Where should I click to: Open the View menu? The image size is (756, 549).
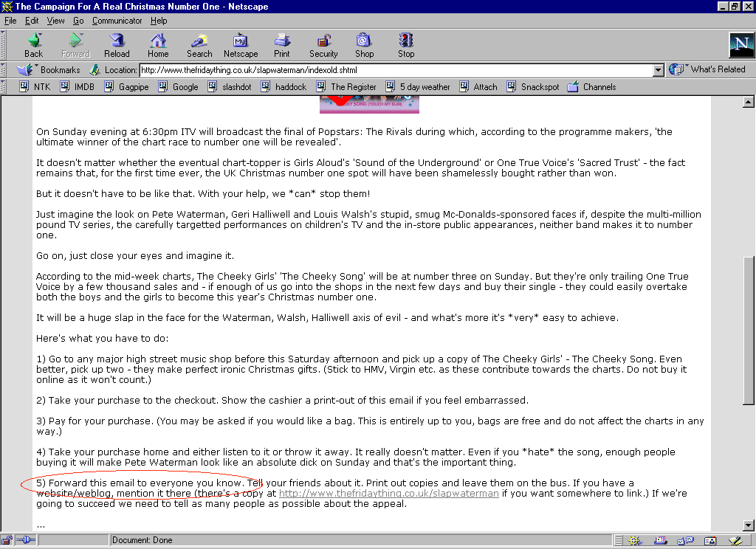[55, 21]
